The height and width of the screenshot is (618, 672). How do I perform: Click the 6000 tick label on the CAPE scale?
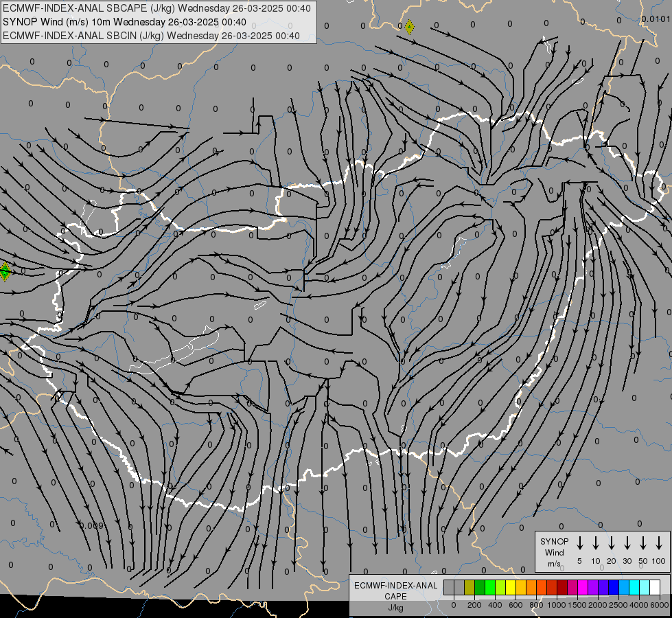click(660, 605)
